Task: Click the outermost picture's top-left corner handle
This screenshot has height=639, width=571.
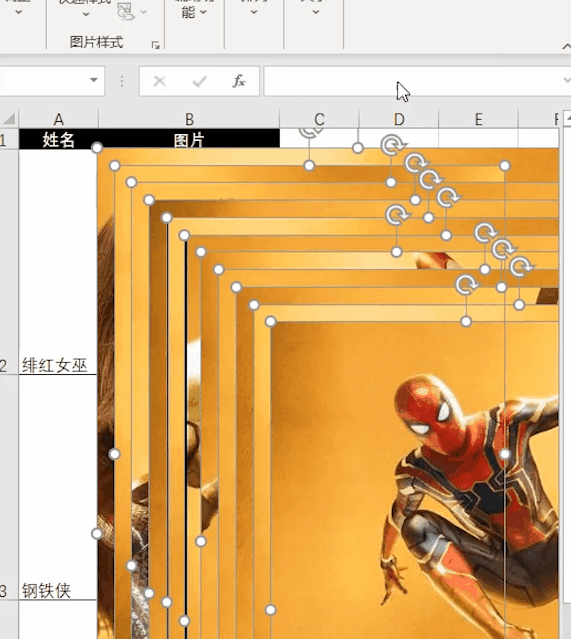Action: click(97, 148)
